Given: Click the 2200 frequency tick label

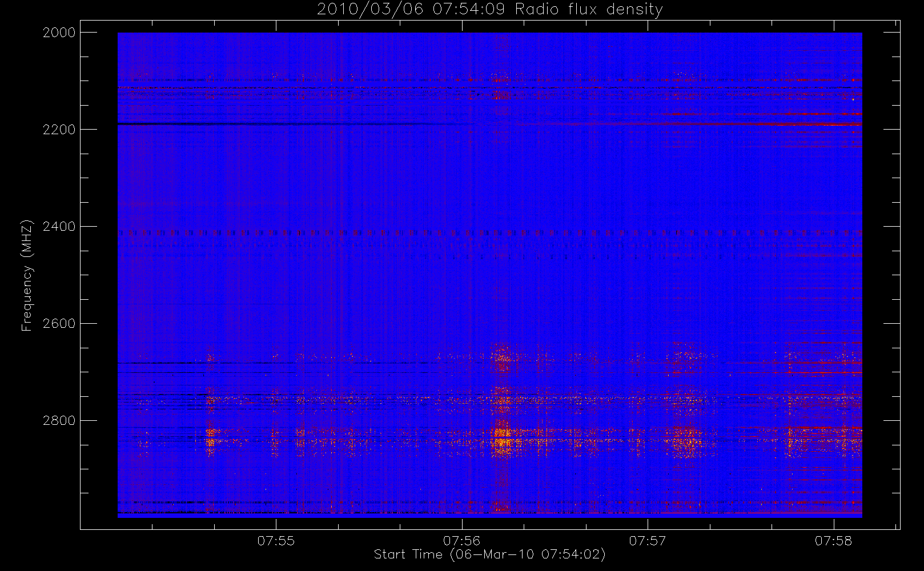Looking at the screenshot, I should click(59, 130).
